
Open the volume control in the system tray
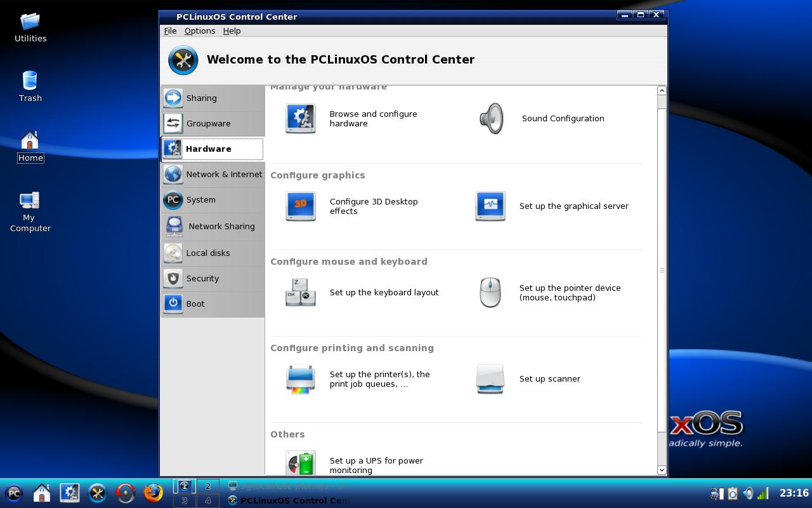click(x=749, y=493)
